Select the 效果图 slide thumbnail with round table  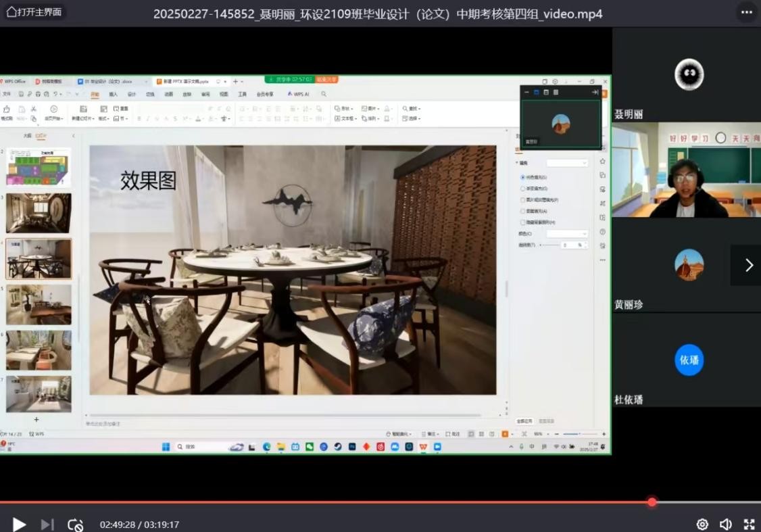tap(39, 258)
